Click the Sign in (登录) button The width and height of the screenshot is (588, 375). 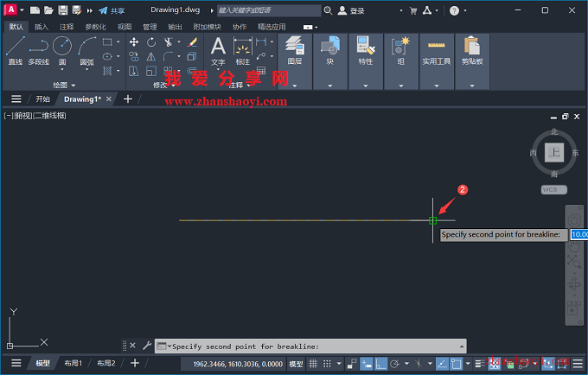[x=351, y=10]
